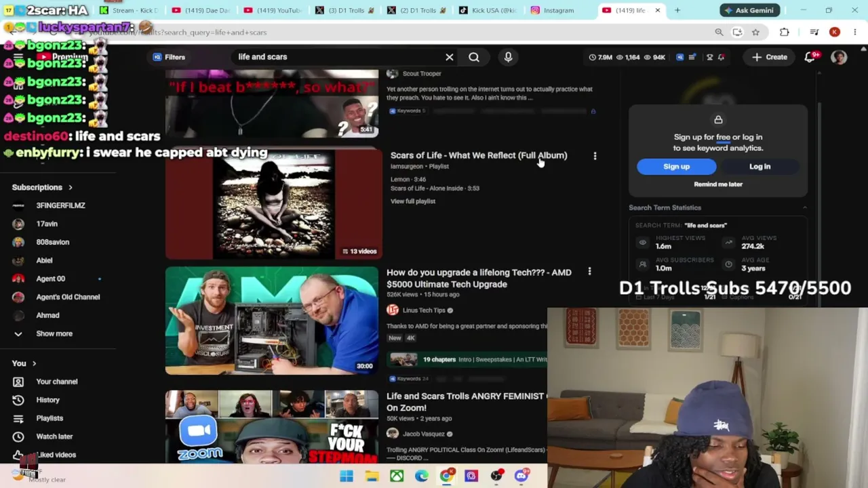Screen dimensions: 868x488
Task: Open options menu for AMD Tech Upgrade video
Action: click(589, 272)
